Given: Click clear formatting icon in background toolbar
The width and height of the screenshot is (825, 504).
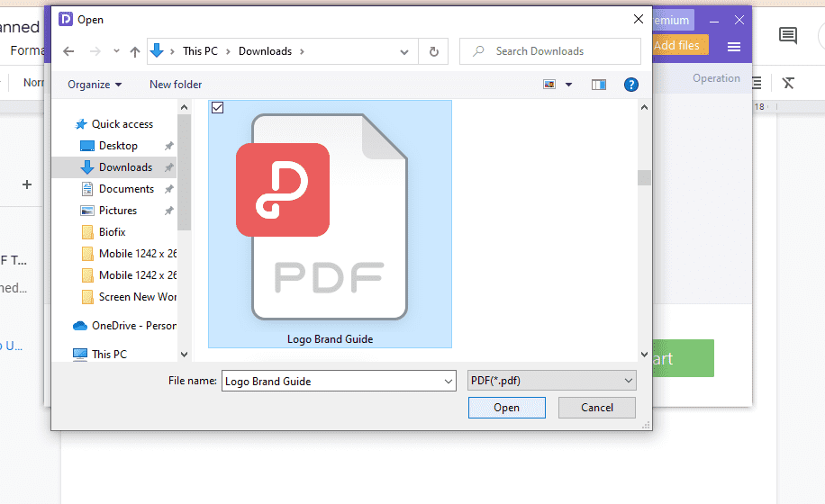Looking at the screenshot, I should tap(788, 83).
